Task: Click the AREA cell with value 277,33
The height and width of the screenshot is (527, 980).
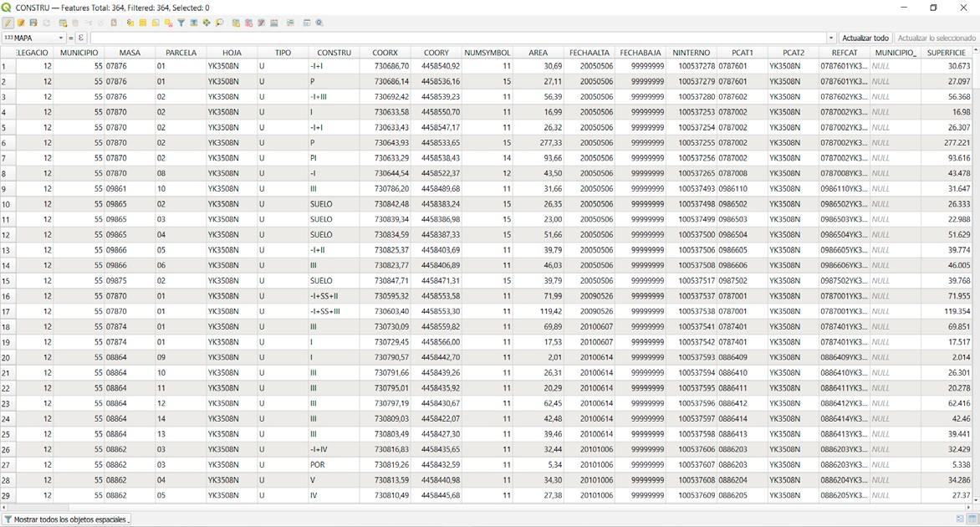Action: coord(538,142)
